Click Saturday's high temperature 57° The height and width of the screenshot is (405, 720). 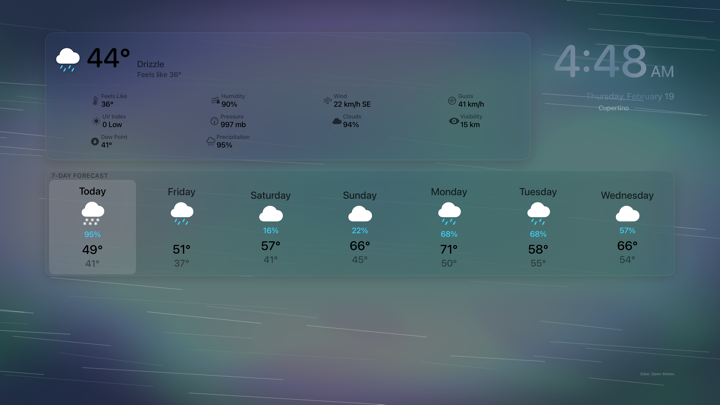[270, 246]
